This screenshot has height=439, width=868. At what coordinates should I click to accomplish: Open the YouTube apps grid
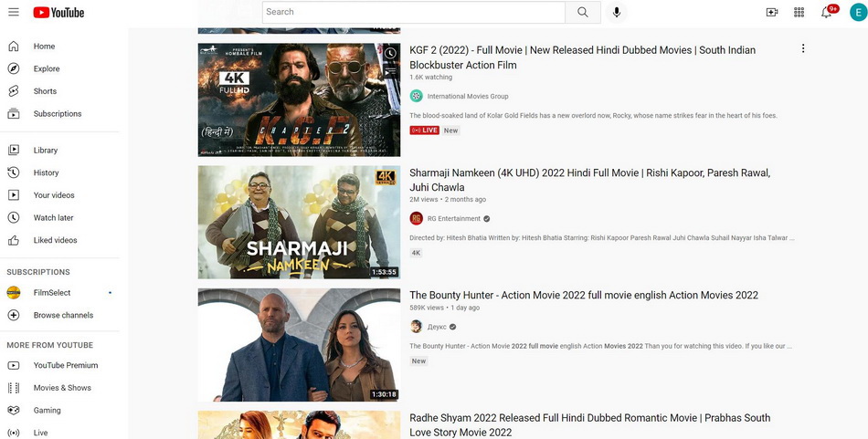click(799, 12)
